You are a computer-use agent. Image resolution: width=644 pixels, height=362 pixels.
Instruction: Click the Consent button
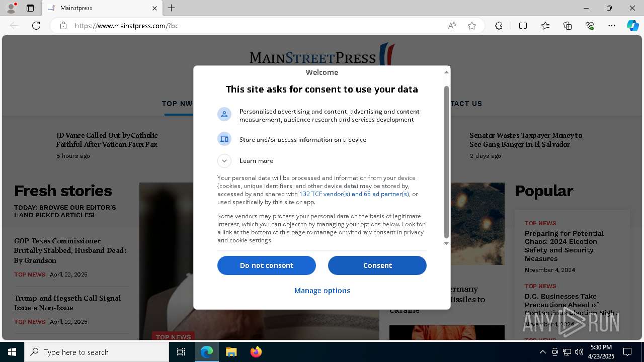tap(377, 265)
